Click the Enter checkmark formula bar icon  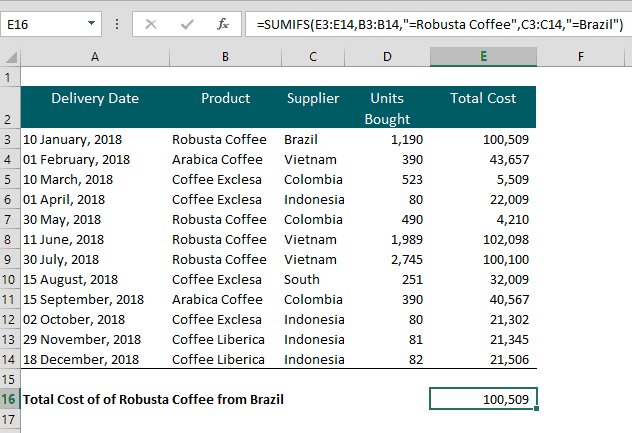(x=187, y=24)
